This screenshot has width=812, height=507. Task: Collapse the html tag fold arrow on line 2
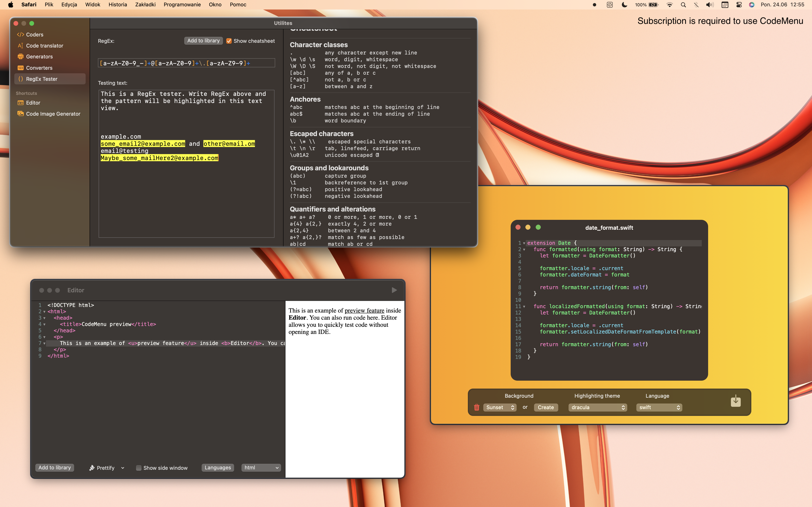[x=44, y=312]
